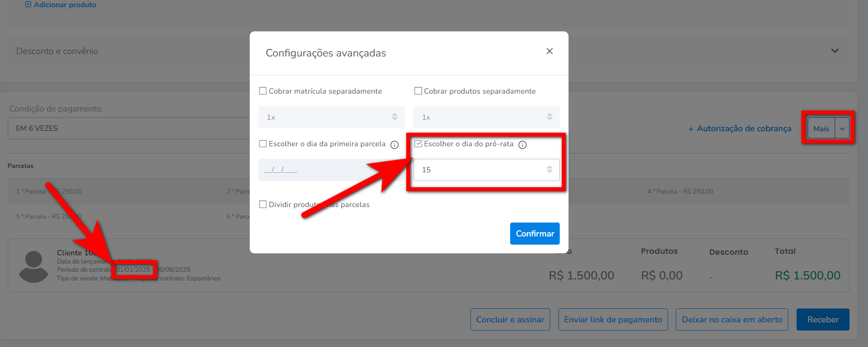Open the arrow dropdown next to Mais
Image resolution: width=868 pixels, height=347 pixels.
point(842,129)
